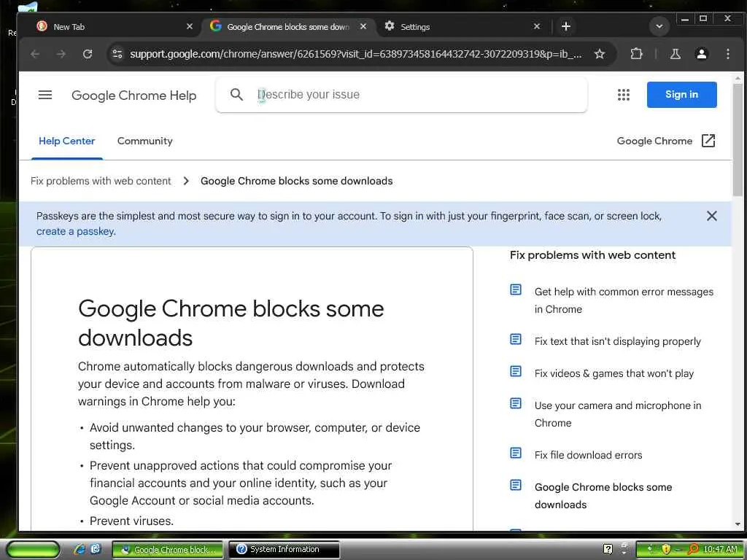The image size is (747, 560).
Task: Select the Community tab
Action: [145, 141]
